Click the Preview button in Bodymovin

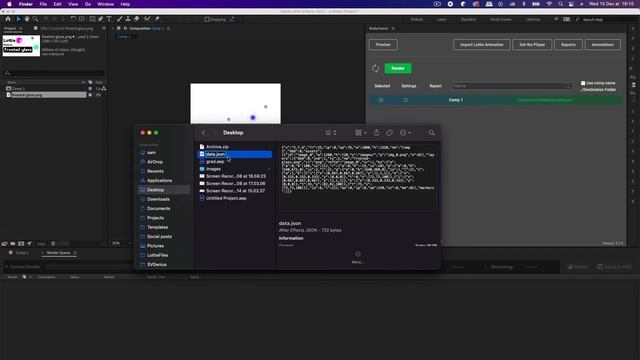pyautogui.click(x=383, y=44)
